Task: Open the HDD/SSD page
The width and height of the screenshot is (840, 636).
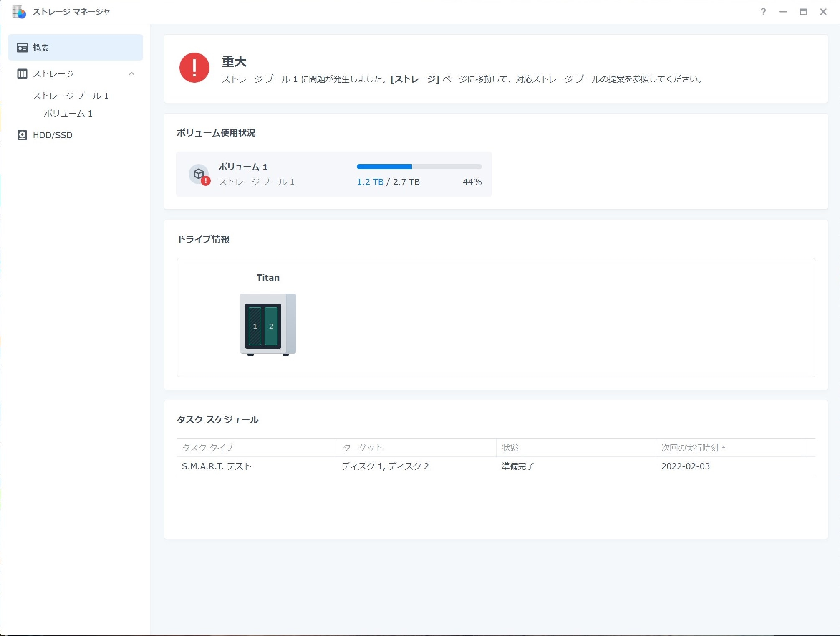Action: pyautogui.click(x=53, y=135)
